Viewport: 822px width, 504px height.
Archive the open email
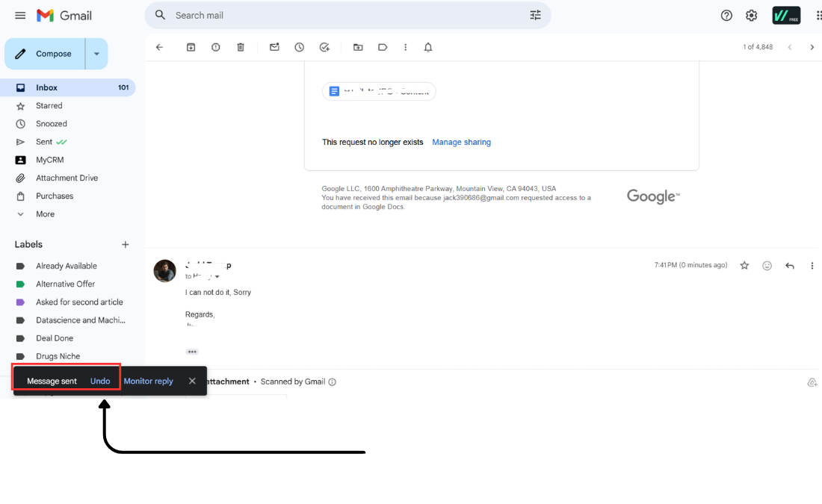[191, 46]
